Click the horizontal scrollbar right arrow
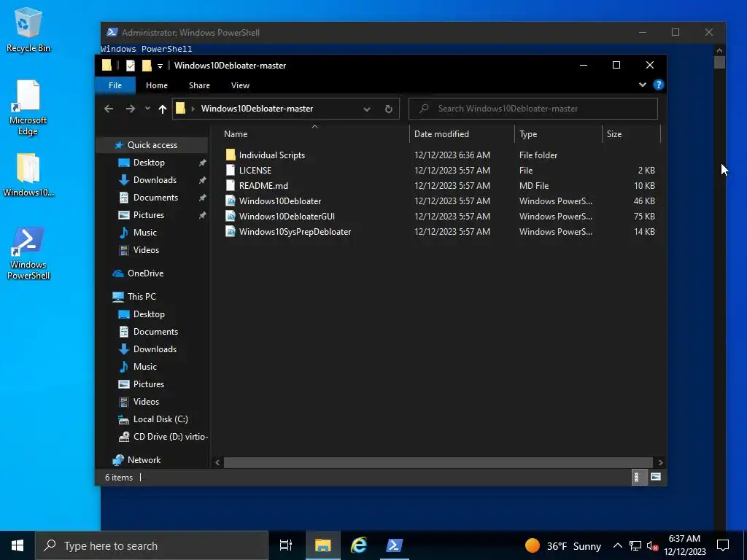 pos(660,462)
